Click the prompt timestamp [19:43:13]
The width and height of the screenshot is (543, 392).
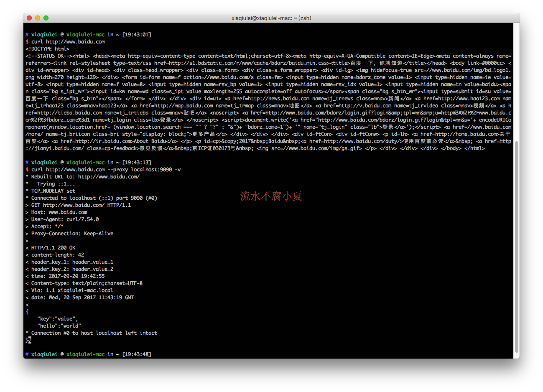point(137,163)
